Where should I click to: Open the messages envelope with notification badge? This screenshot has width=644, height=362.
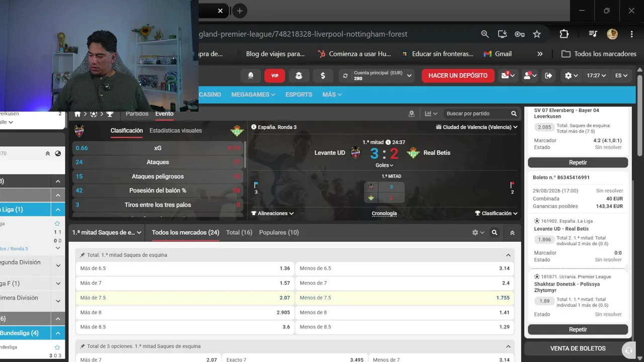(x=507, y=75)
